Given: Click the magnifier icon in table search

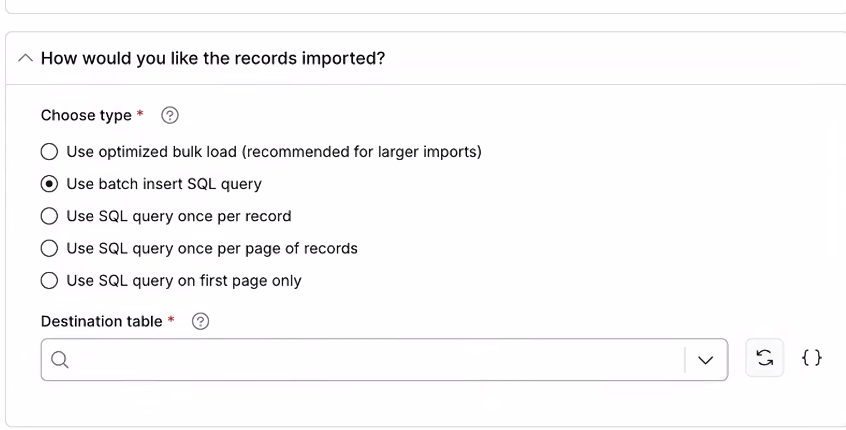Looking at the screenshot, I should 59,359.
